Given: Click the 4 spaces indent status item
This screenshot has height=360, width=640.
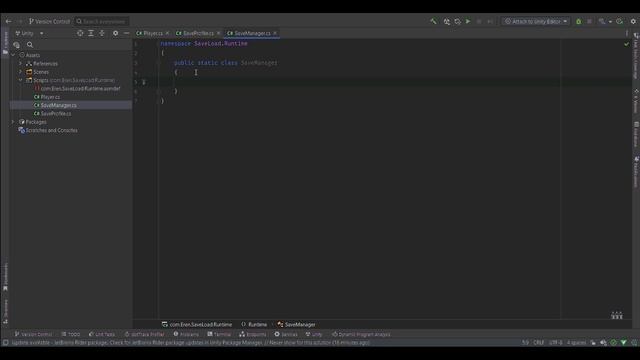Looking at the screenshot, I should pos(576,343).
